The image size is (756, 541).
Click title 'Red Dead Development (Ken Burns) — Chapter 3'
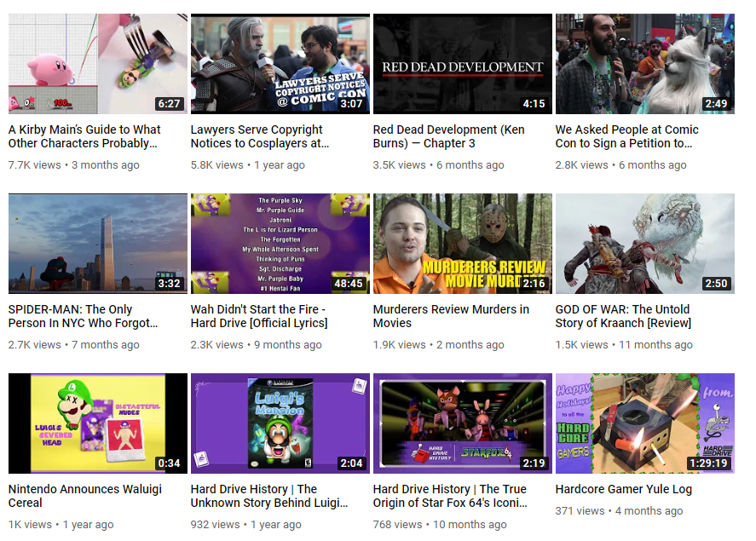coord(448,136)
